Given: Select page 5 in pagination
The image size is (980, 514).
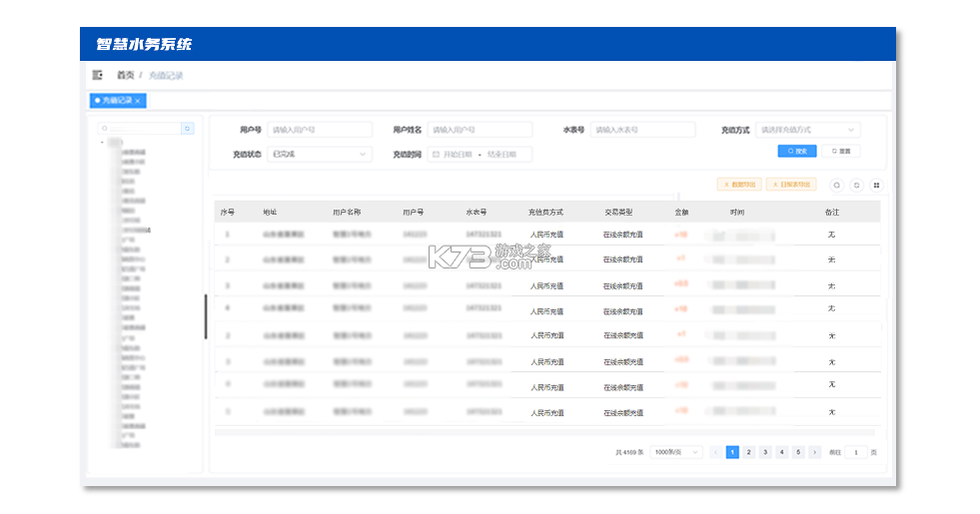Looking at the screenshot, I should [x=798, y=452].
